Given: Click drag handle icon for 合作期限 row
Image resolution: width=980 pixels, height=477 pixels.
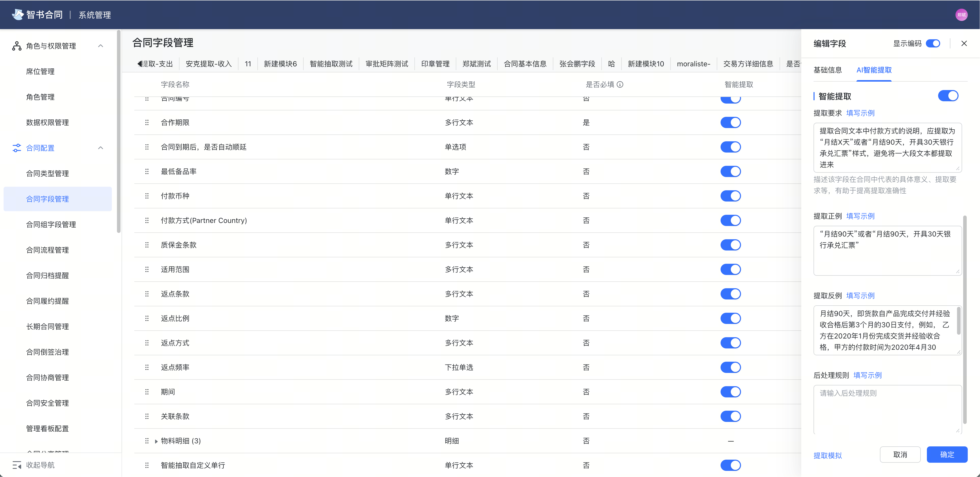Looking at the screenshot, I should pos(147,122).
